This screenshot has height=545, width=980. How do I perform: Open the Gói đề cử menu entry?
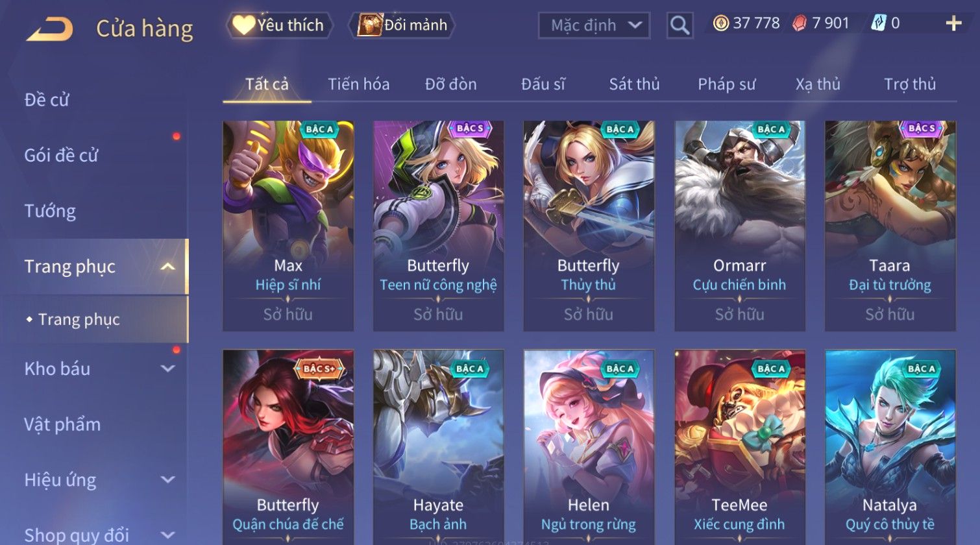tap(61, 155)
